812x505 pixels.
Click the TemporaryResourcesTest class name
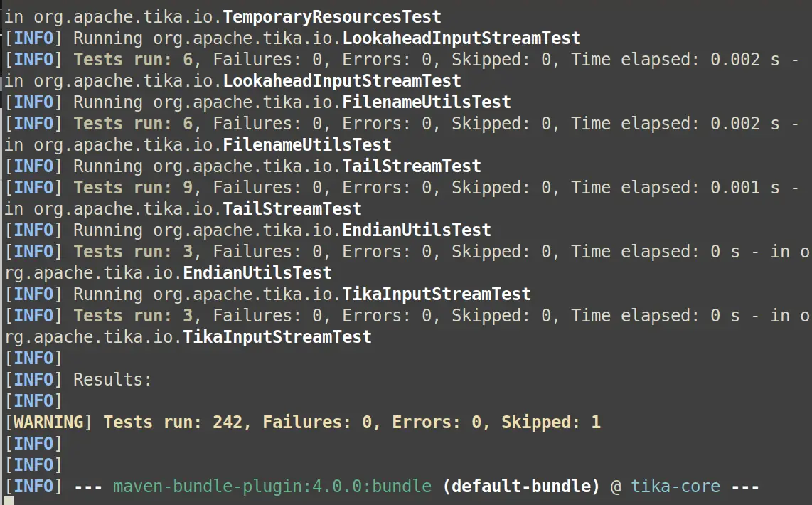coord(332,16)
